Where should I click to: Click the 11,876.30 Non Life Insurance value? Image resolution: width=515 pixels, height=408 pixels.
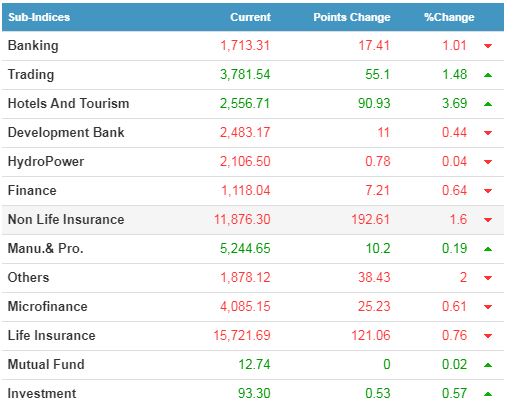[242, 219]
